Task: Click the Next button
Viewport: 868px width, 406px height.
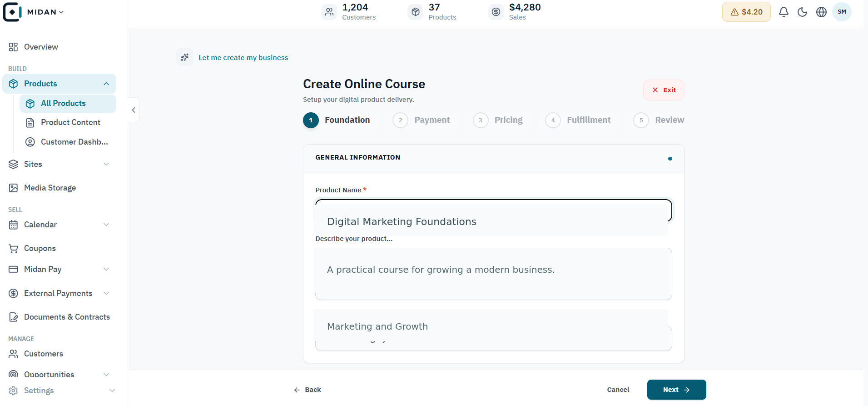Action: pyautogui.click(x=676, y=390)
